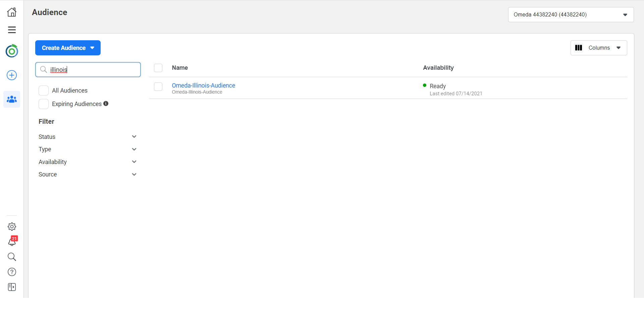Open the Omeda-Illinois-Audience link

[203, 86]
